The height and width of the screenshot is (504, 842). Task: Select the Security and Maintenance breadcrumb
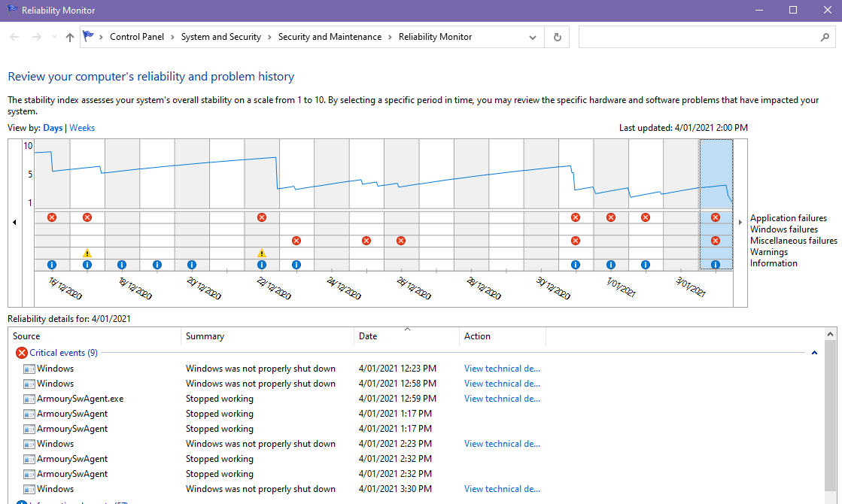coord(330,37)
